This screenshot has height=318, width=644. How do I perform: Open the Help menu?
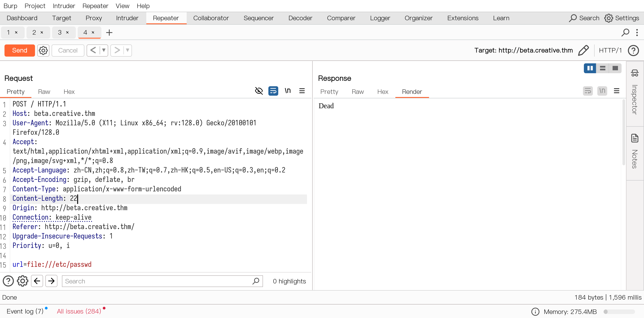click(x=143, y=6)
